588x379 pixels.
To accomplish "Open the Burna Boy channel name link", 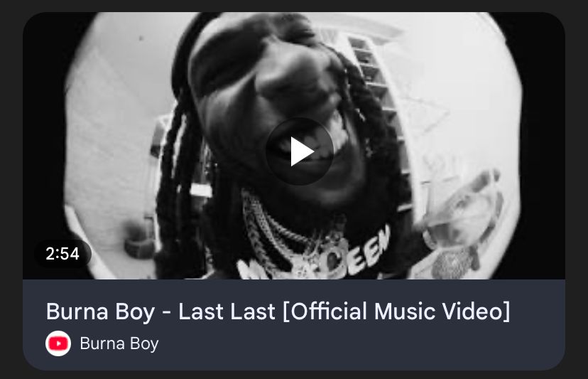I will click(119, 343).
